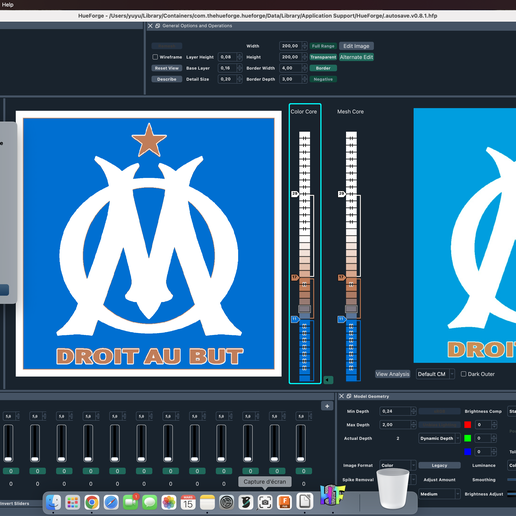Open the Medium dropdown below Adjust Amount

pyautogui.click(x=439, y=494)
